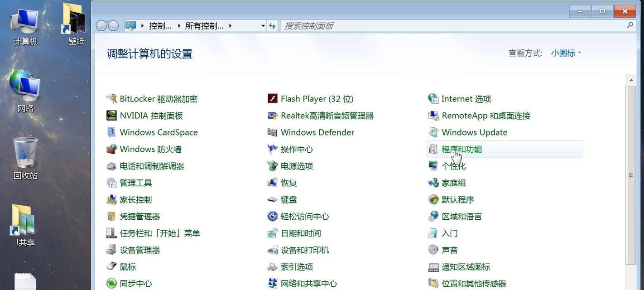644x290 pixels.
Task: Open the 操作中心 flag icon
Action: pyautogui.click(x=272, y=149)
